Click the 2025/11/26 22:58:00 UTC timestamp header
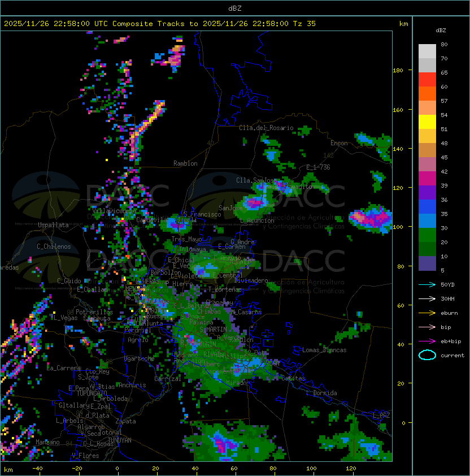470x476 pixels. tap(56, 24)
